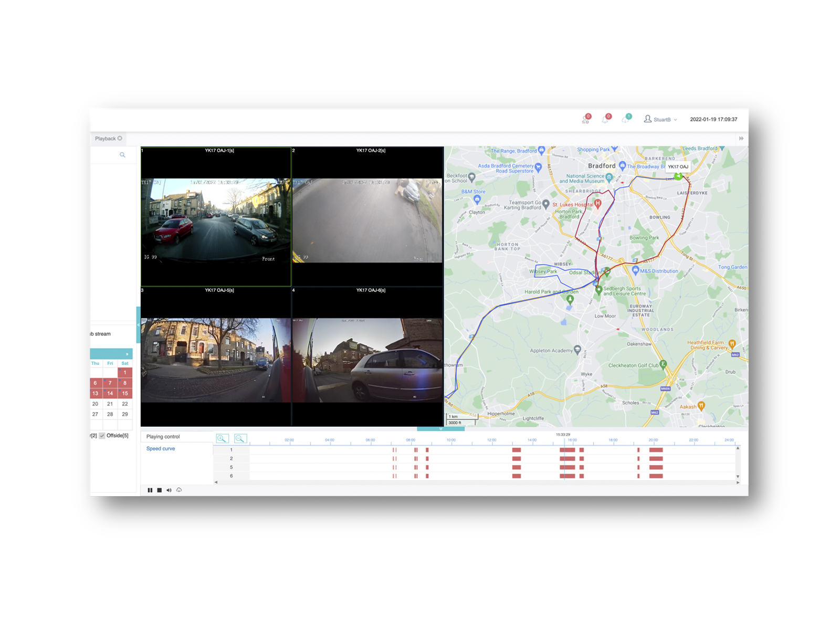Expand the panel with the double-arrow chevron
840x630 pixels.
click(741, 138)
